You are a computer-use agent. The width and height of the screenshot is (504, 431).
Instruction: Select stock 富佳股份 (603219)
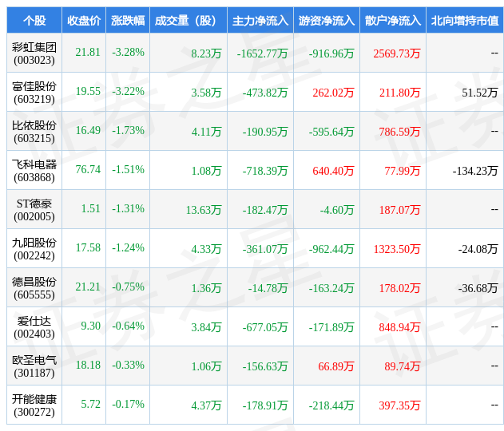34,93
